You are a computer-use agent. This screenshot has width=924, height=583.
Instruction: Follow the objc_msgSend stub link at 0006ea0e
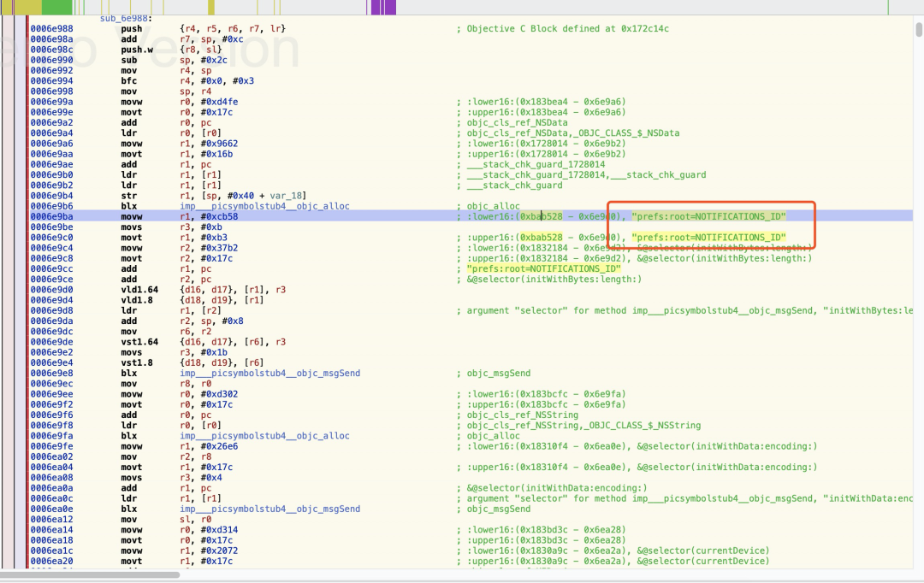[x=269, y=509]
